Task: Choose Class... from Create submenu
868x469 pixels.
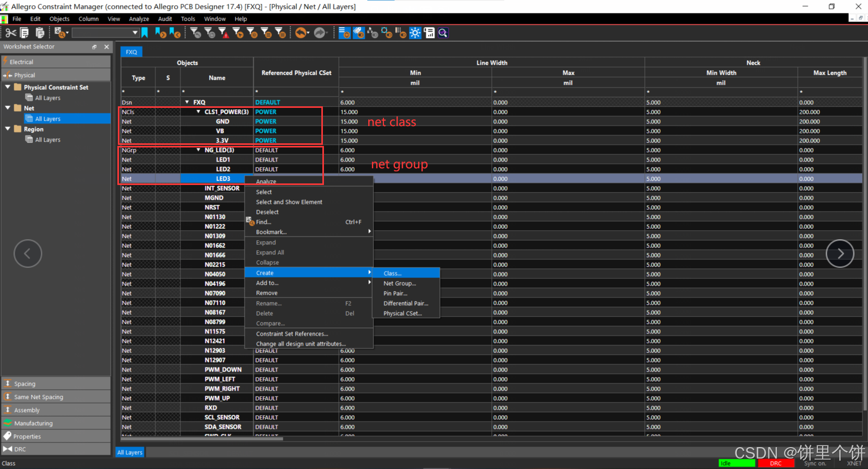Action: (406, 273)
